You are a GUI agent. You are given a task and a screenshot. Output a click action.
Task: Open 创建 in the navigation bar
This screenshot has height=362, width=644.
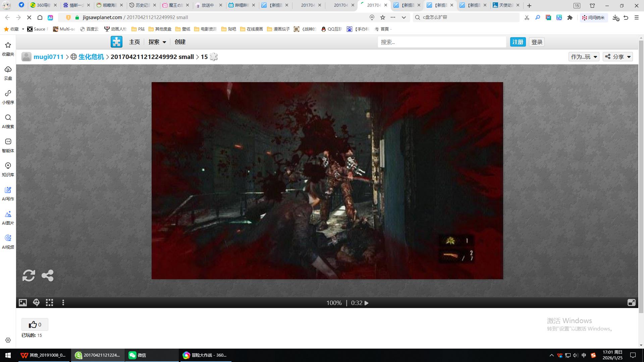[x=180, y=42]
